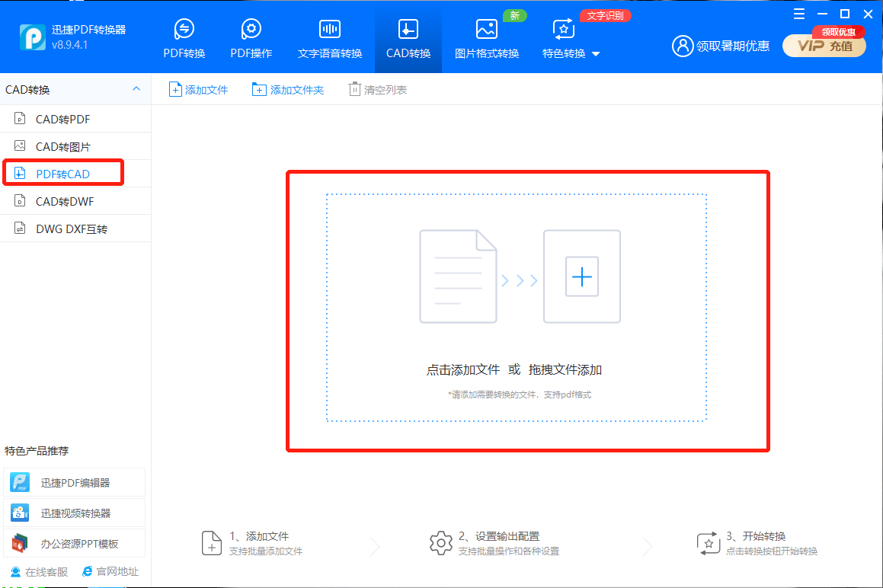Open the 图片格式转换 tab

[x=487, y=38]
